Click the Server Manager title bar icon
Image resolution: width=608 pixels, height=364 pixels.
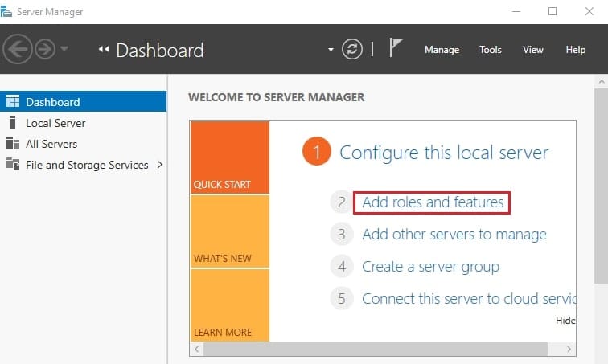(6, 11)
